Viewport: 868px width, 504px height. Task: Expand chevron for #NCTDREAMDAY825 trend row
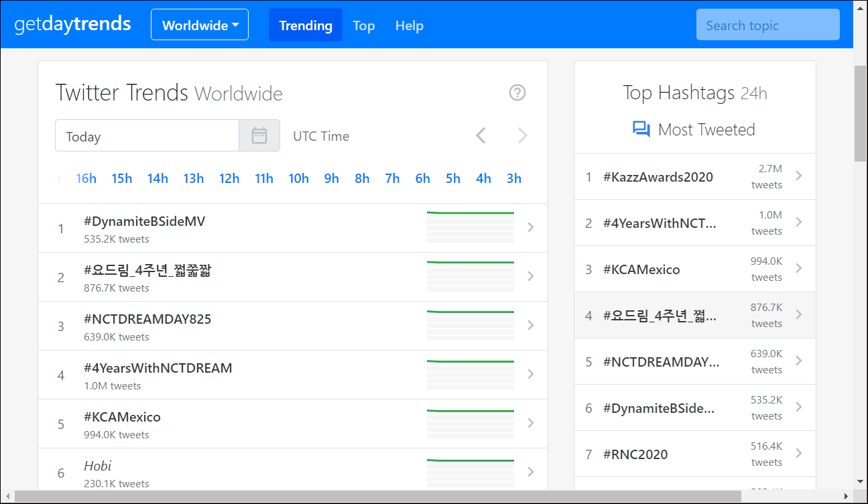(x=531, y=325)
